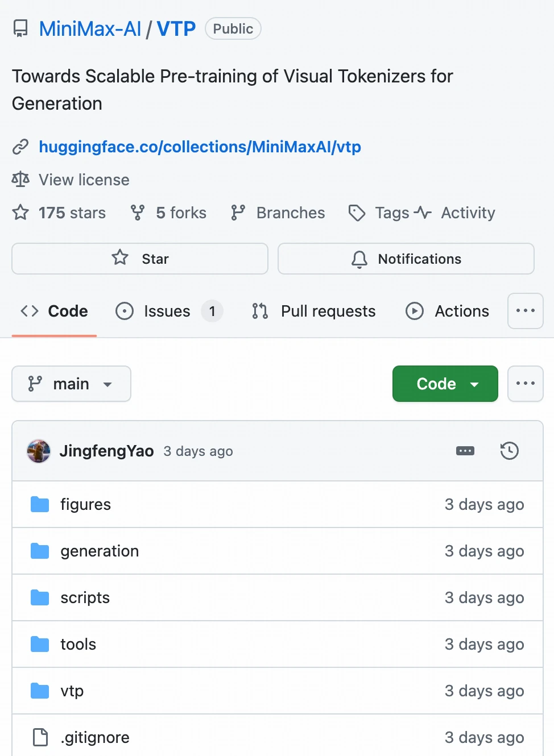This screenshot has width=554, height=756.
Task: Switch to the Pull requests tab
Action: click(314, 311)
